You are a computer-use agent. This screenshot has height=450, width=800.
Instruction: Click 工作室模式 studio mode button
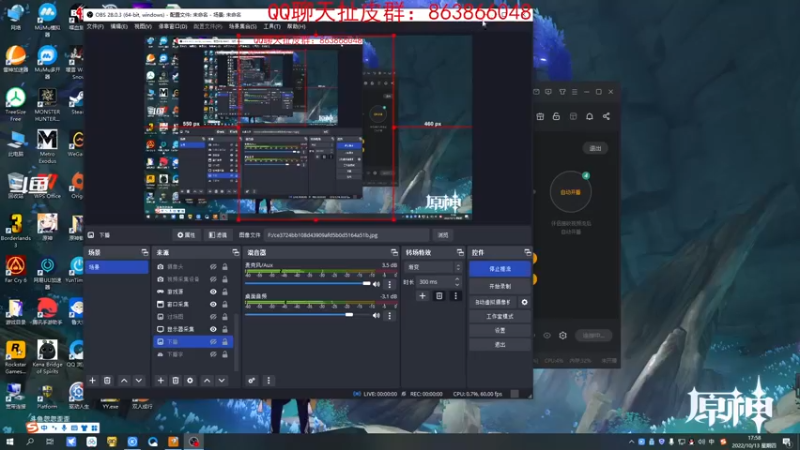coord(500,316)
